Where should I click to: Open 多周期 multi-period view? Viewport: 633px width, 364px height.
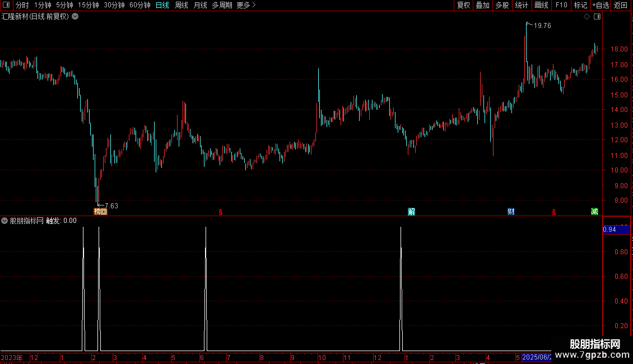coord(222,5)
